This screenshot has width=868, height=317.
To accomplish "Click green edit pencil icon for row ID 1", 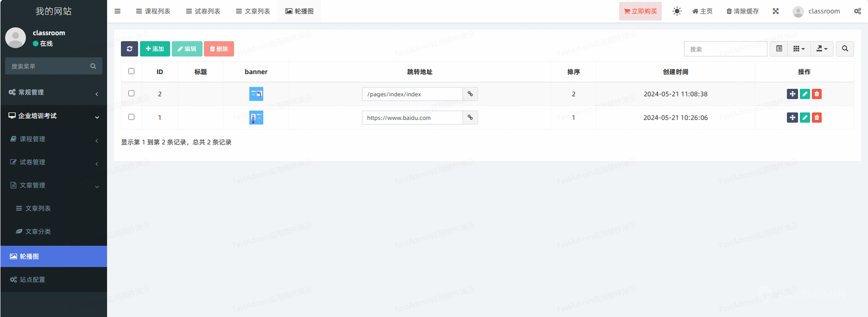I will tap(805, 118).
